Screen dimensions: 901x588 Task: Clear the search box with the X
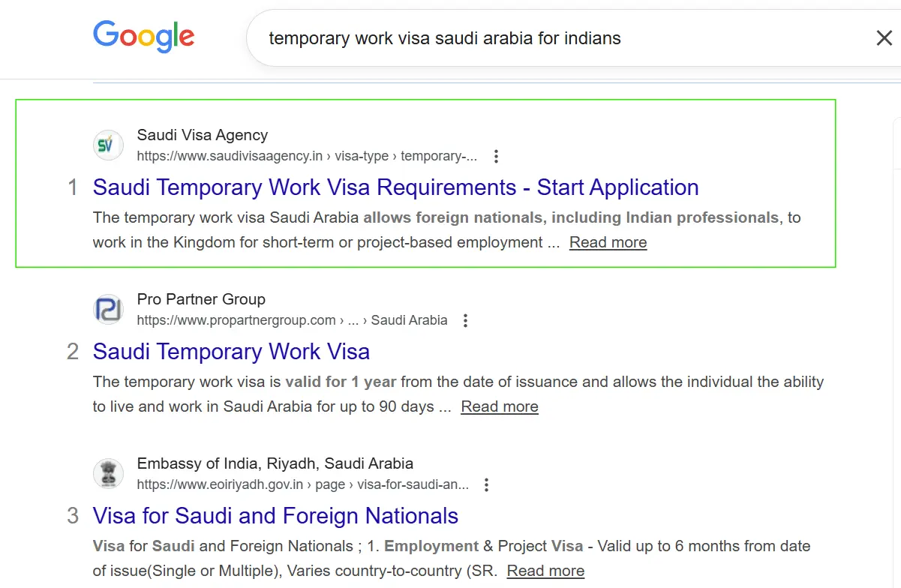[884, 38]
